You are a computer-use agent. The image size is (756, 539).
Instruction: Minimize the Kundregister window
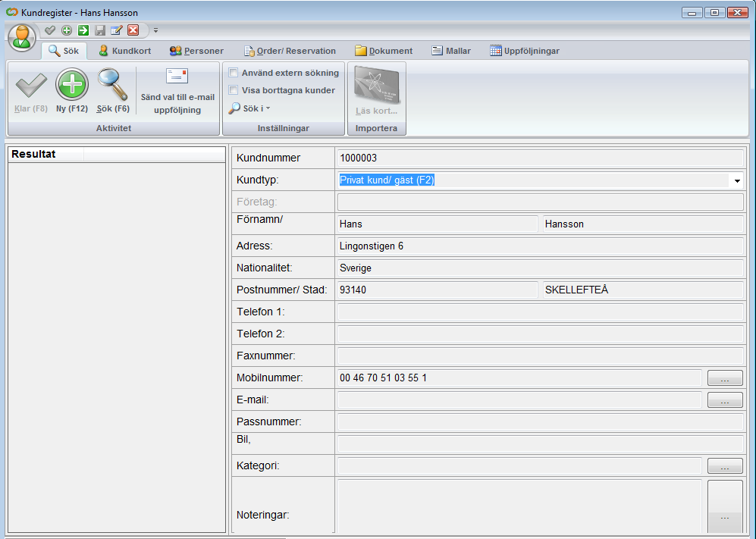tap(692, 13)
